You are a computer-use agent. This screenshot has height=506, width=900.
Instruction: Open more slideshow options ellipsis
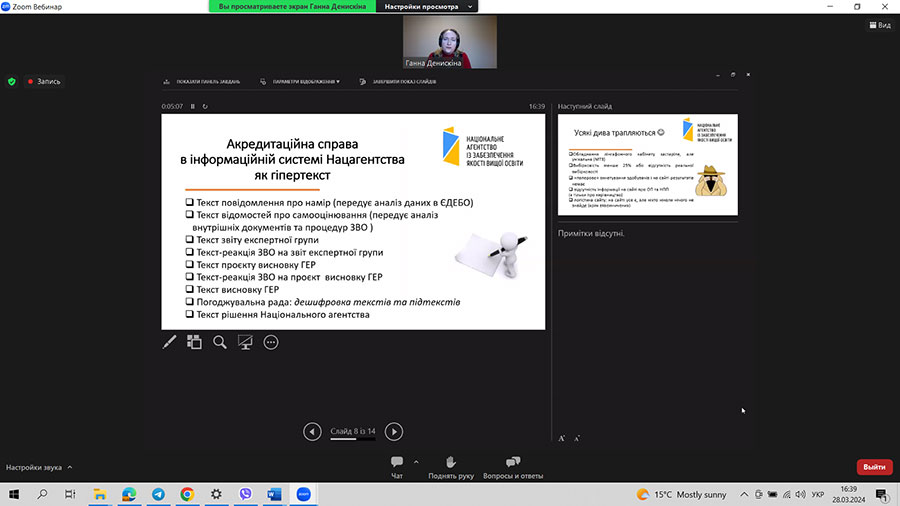(x=271, y=342)
